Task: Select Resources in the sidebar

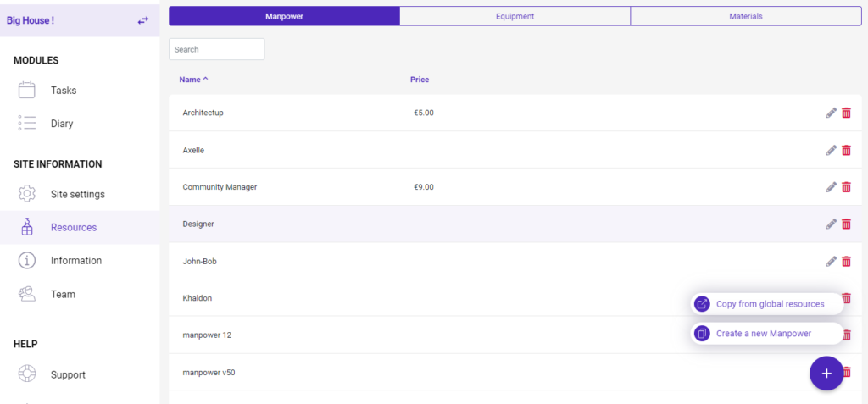Action: (x=74, y=228)
